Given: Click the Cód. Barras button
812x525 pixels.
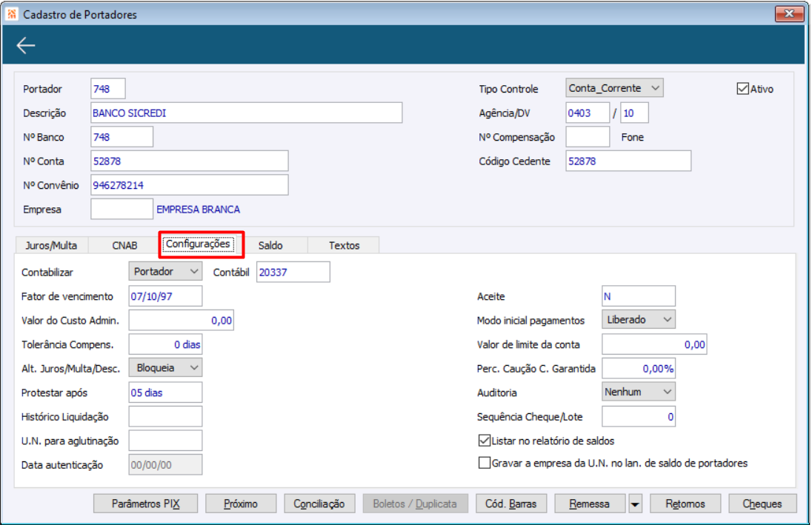Looking at the screenshot, I should tap(510, 504).
